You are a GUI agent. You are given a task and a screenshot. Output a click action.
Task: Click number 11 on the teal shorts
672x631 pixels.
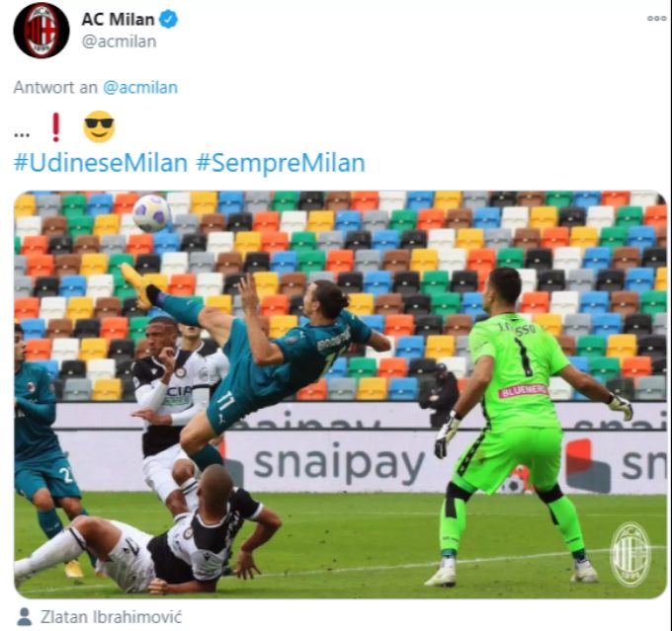pyautogui.click(x=225, y=402)
